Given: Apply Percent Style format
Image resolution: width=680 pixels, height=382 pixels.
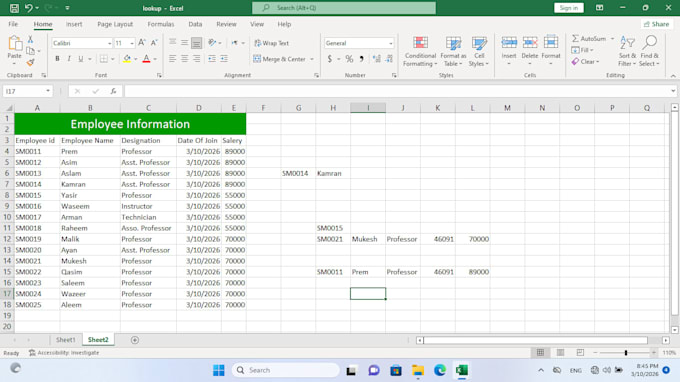Looking at the screenshot, I should pyautogui.click(x=349, y=59).
